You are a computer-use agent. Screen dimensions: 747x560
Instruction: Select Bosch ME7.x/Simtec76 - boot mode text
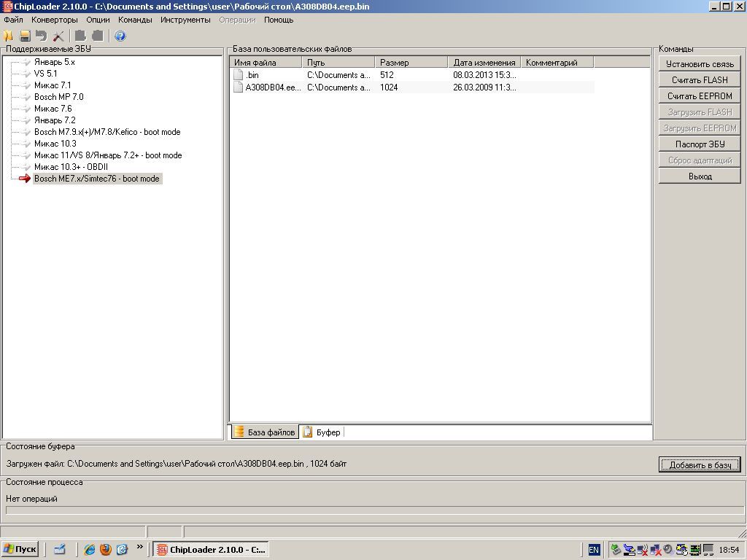click(98, 179)
